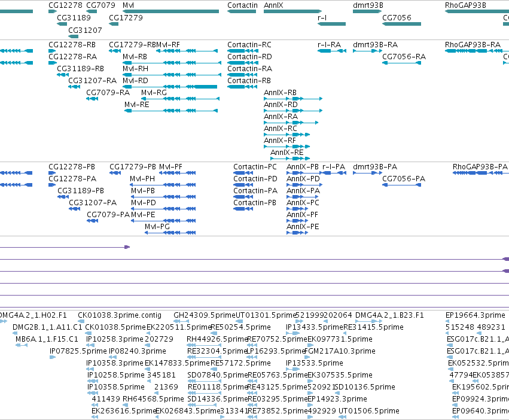Select the CG17279 gene label
Image resolution: width=509 pixels, height=420 pixels.
click(x=126, y=17)
